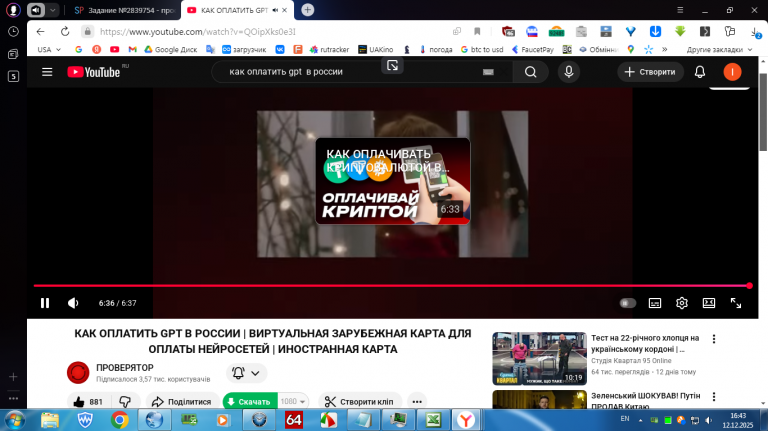Open the YouTube guide hamburger menu
The height and width of the screenshot is (431, 768).
(x=47, y=72)
